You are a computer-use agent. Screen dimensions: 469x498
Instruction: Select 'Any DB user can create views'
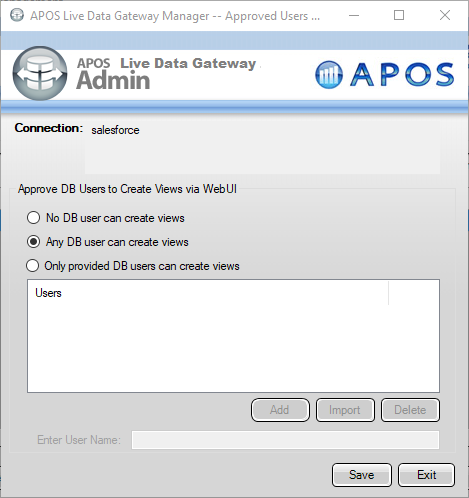coord(33,242)
